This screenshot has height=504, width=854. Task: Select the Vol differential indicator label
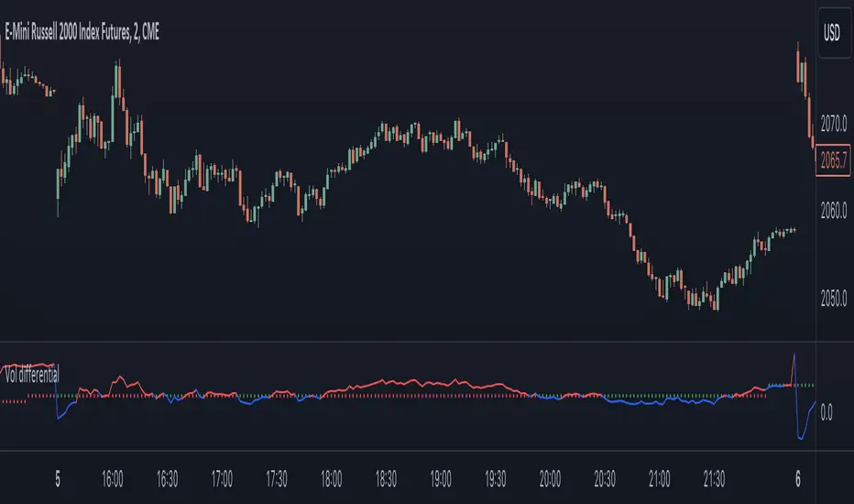31,375
